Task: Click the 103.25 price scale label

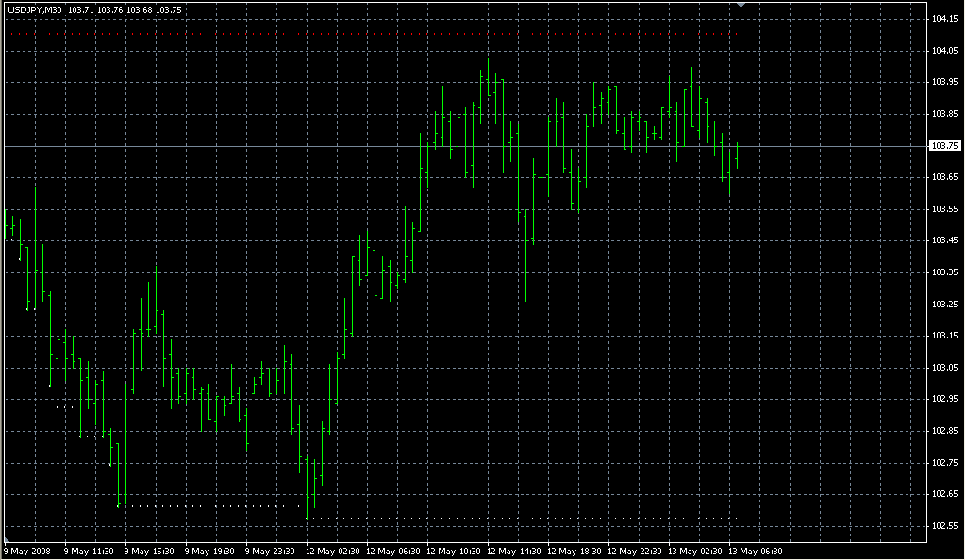Action: pos(944,304)
